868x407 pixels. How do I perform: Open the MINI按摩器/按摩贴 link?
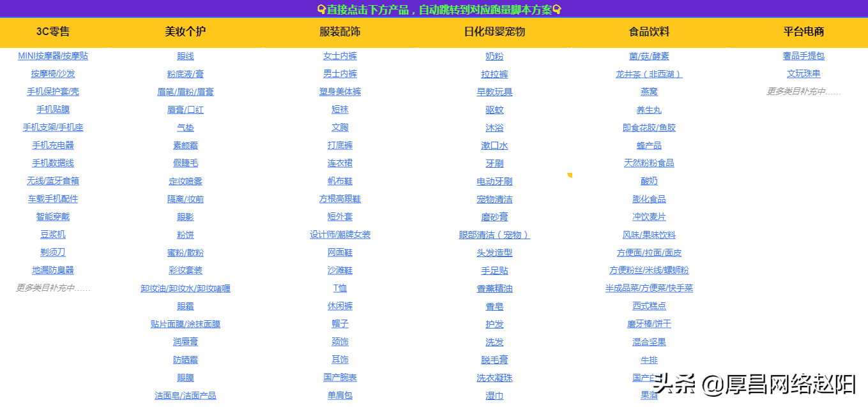click(x=53, y=56)
